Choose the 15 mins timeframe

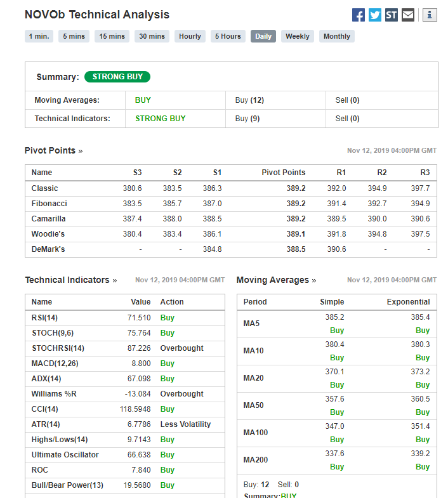point(112,36)
